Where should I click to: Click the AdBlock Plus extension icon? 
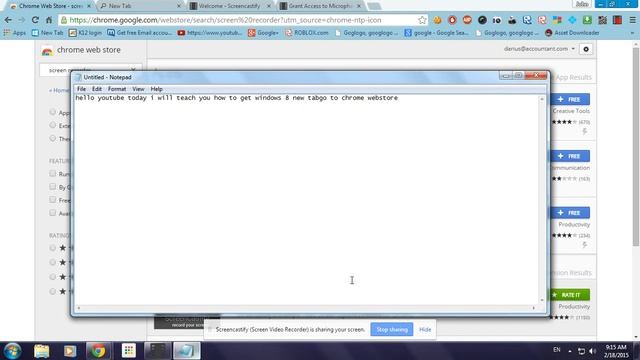[x=467, y=20]
